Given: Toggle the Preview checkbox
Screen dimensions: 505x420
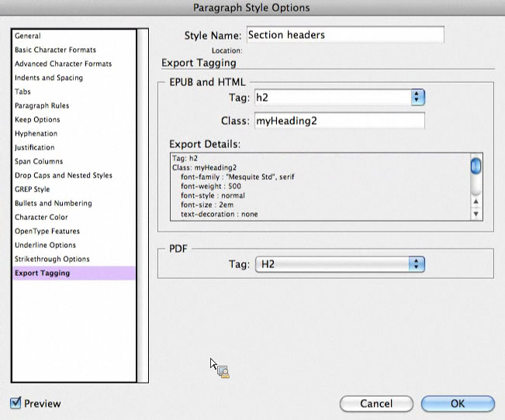Looking at the screenshot, I should (16, 403).
